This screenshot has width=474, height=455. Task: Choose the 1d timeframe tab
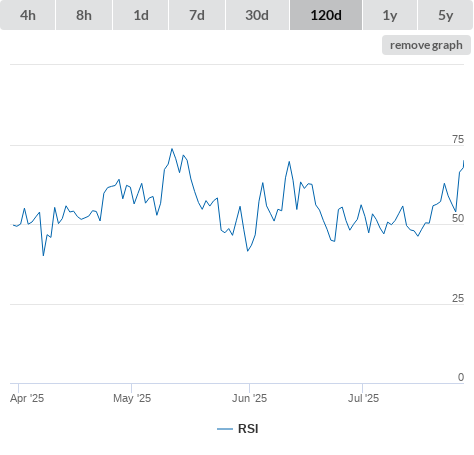141,15
